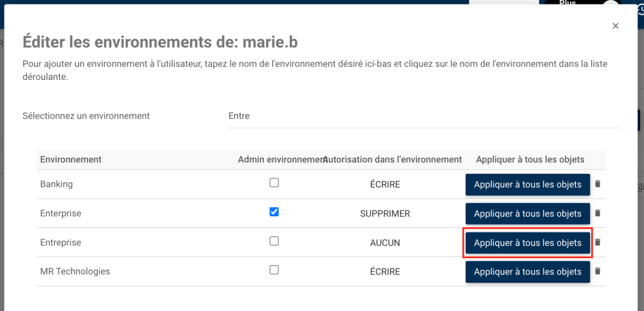Check admin checkbox for MR Technologies
This screenshot has width=644, height=311.
click(x=274, y=270)
